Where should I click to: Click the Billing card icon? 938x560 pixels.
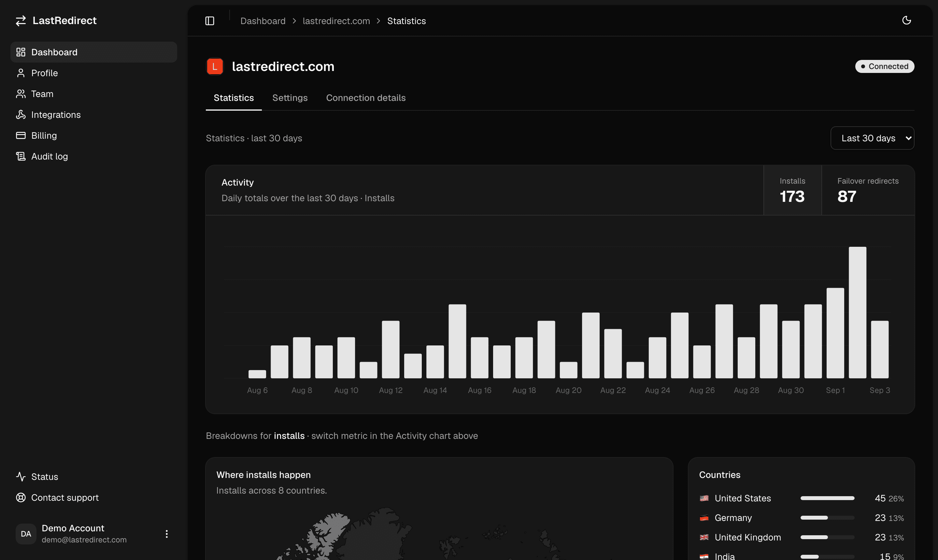21,135
